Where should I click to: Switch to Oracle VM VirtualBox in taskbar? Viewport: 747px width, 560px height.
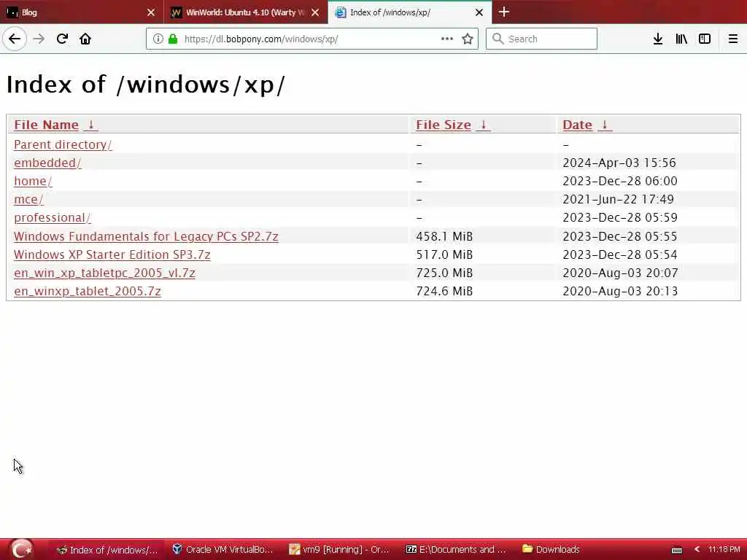click(x=223, y=550)
